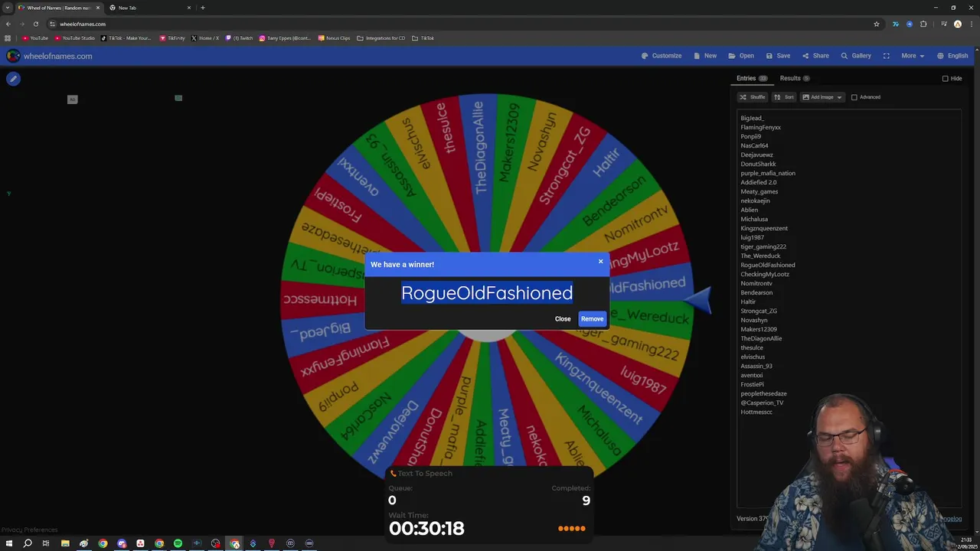Open the browser Extensions puzzle icon
The image size is (980, 551).
tap(923, 24)
